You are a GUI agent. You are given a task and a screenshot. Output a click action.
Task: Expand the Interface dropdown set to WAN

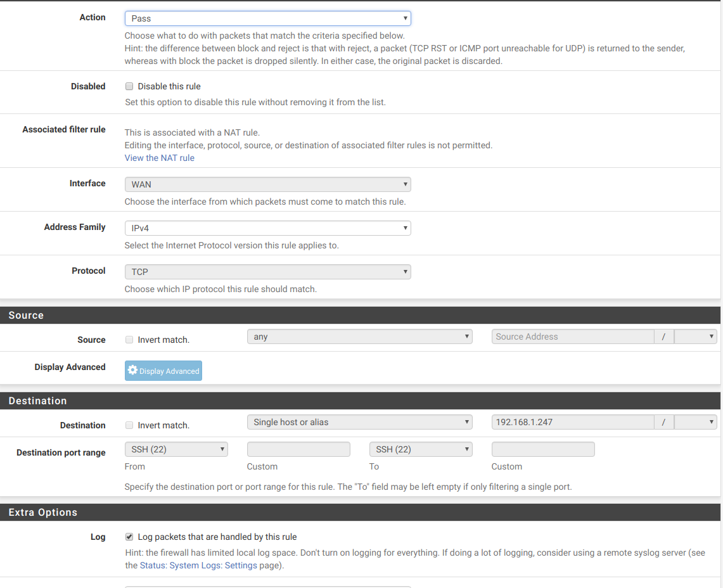267,184
